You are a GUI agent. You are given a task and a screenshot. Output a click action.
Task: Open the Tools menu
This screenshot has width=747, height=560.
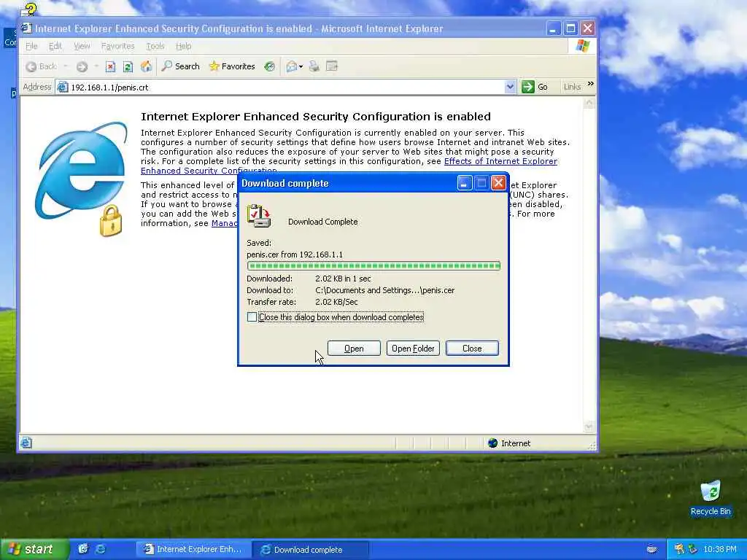coord(155,46)
